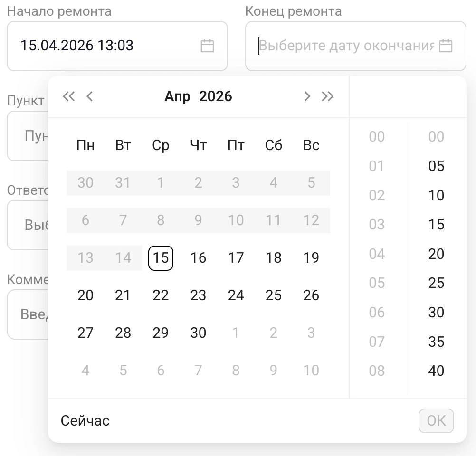The width and height of the screenshot is (476, 456).
Task: Open year selector labeled 2026
Action: [x=217, y=96]
